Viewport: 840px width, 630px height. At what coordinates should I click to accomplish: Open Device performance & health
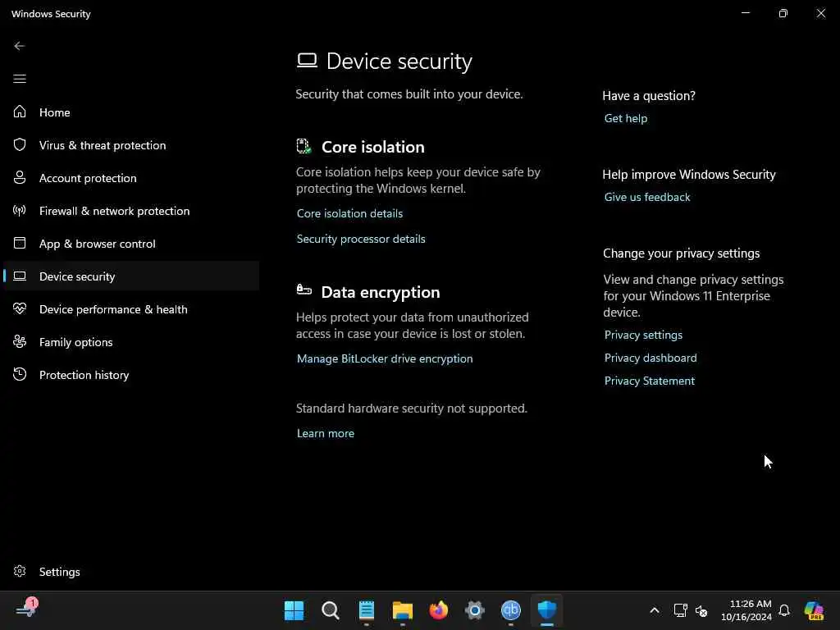tap(130, 309)
